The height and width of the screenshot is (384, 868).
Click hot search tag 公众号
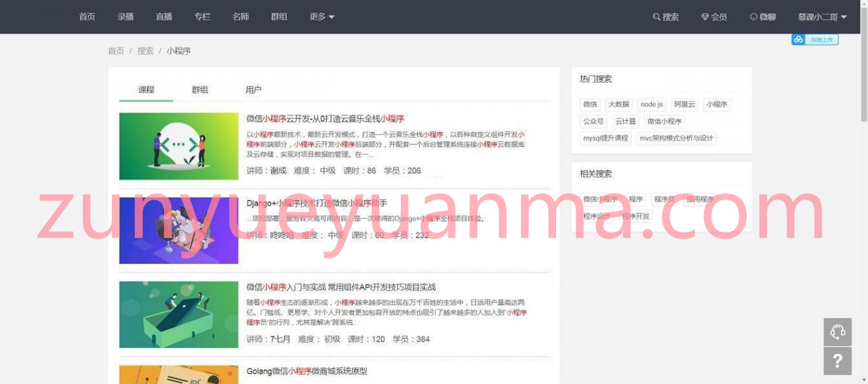(593, 121)
